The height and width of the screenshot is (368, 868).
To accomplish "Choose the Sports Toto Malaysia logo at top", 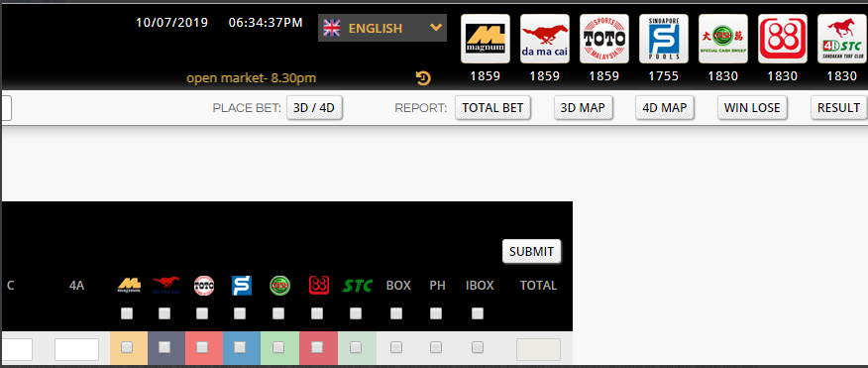I will tap(604, 39).
